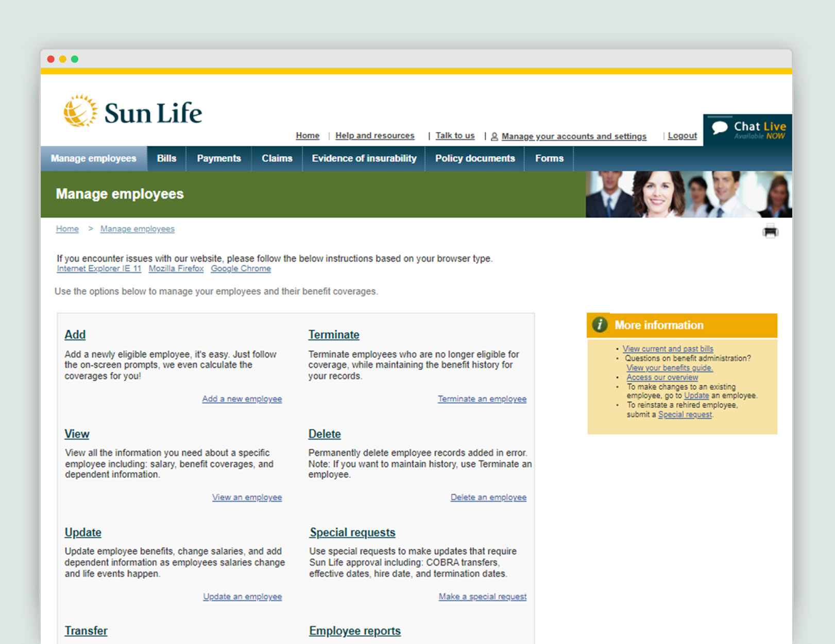Click the yellow minimize window dot
The width and height of the screenshot is (835, 644).
63,59
